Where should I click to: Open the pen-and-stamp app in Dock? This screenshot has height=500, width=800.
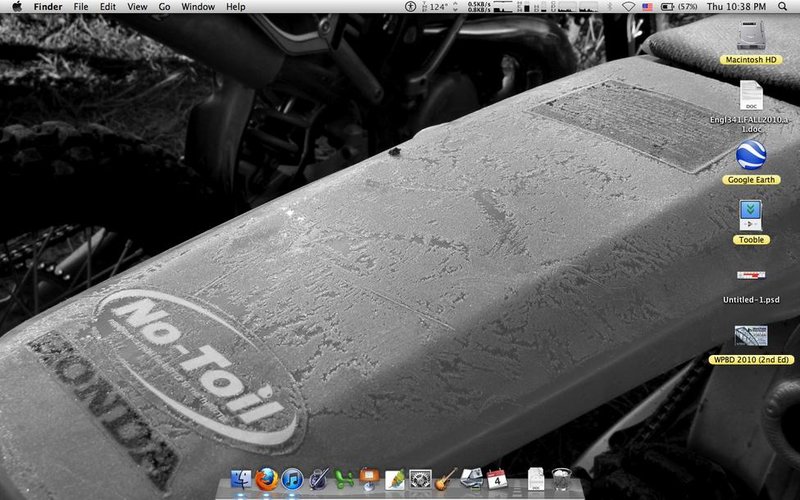point(318,480)
